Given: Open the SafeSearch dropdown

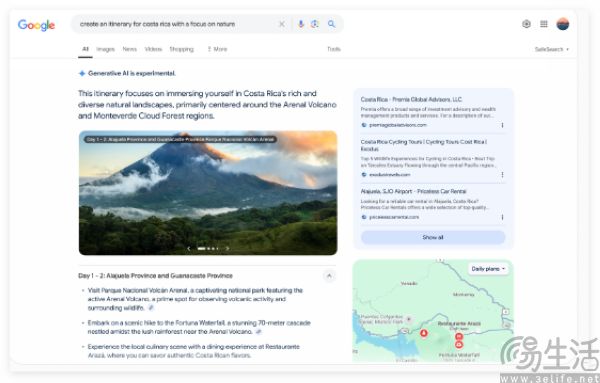Looking at the screenshot, I should coord(551,49).
